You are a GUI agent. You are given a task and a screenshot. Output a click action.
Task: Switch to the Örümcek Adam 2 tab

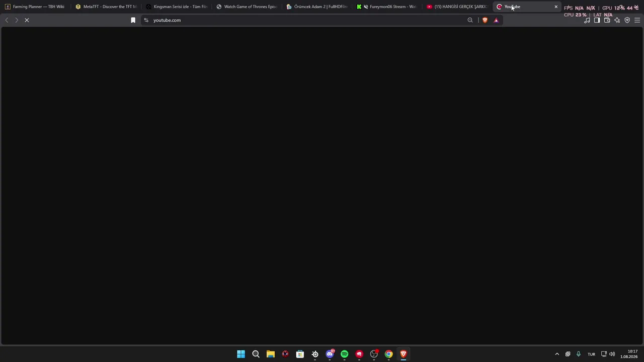coord(317,7)
